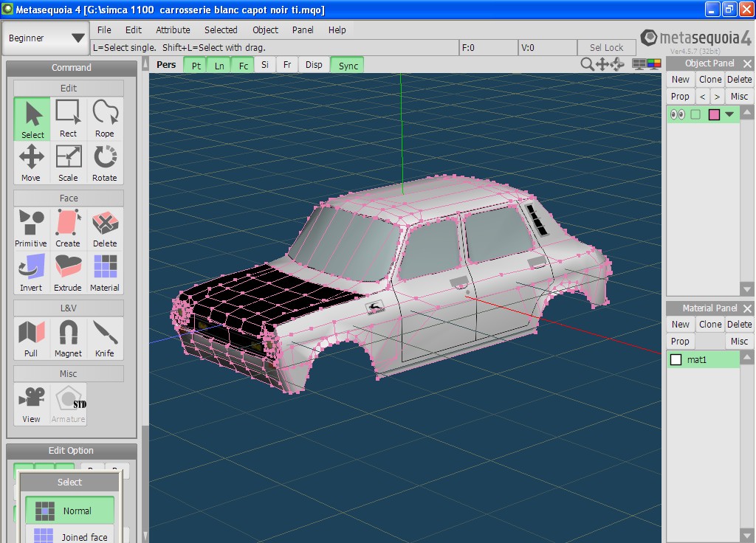Viewport: 756px width, 543px height.
Task: Collapse the Edit Option panel header
Action: [x=72, y=451]
